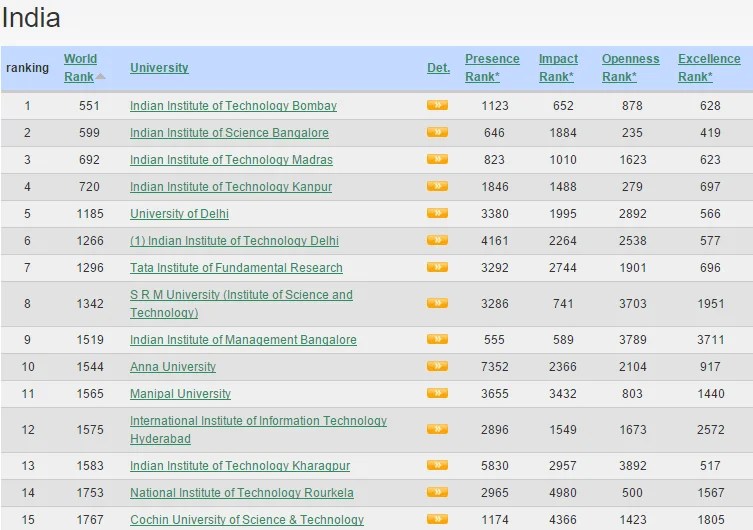The width and height of the screenshot is (753, 530).
Task: Click details arrow for IIT Madras
Action: [437, 159]
